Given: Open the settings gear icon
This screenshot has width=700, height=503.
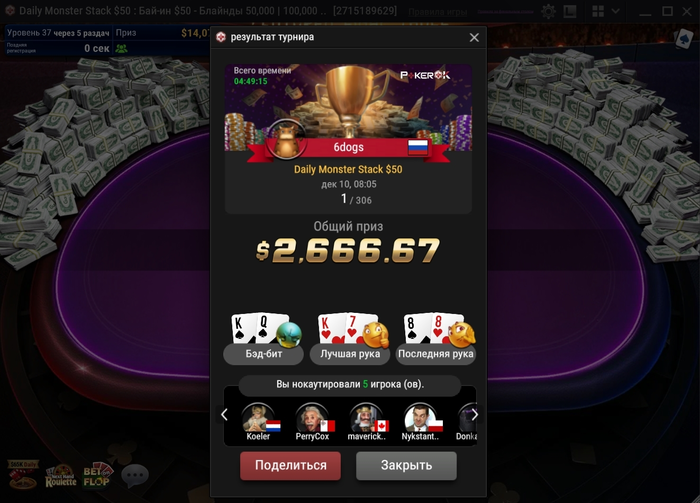Looking at the screenshot, I should click(x=548, y=11).
